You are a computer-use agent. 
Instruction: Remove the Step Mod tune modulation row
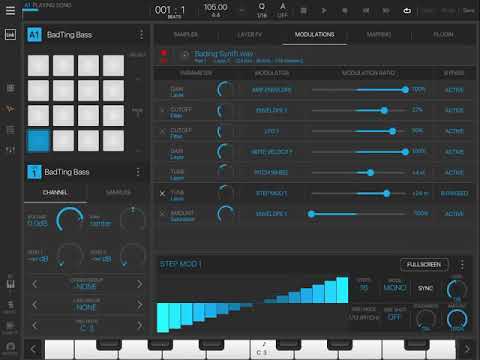162,193
